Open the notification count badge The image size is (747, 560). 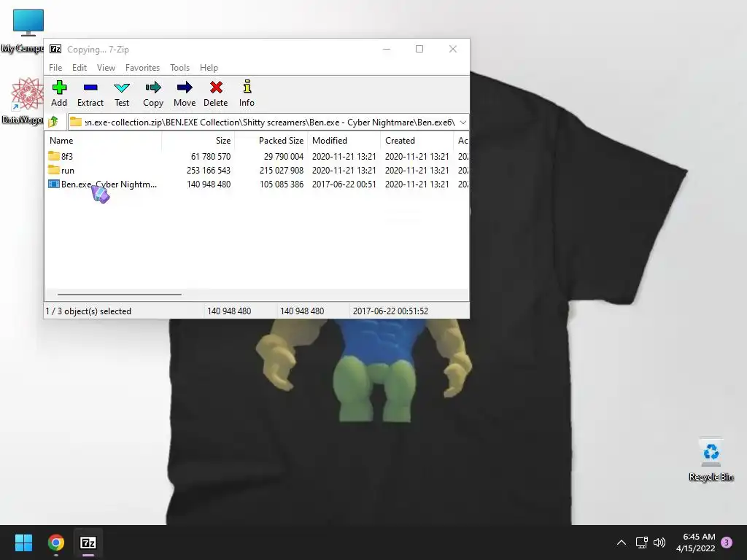click(727, 542)
